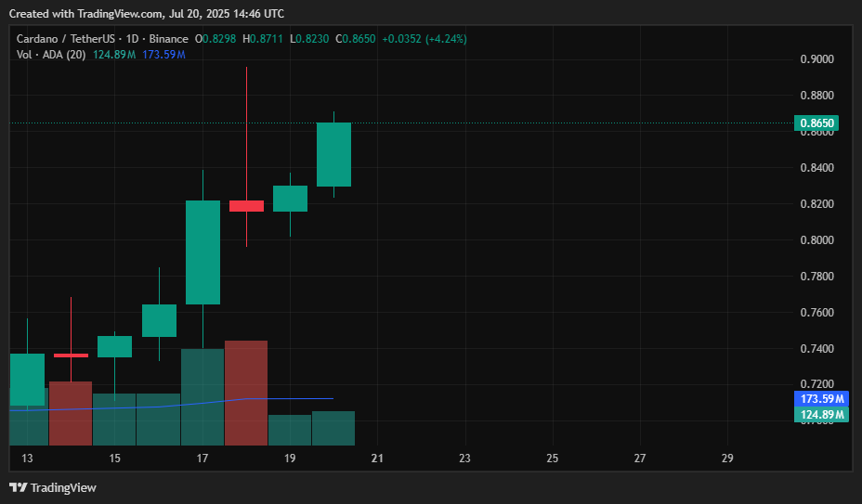Select the Cardano / TetherUS symbol title
The width and height of the screenshot is (862, 504).
tap(65, 39)
